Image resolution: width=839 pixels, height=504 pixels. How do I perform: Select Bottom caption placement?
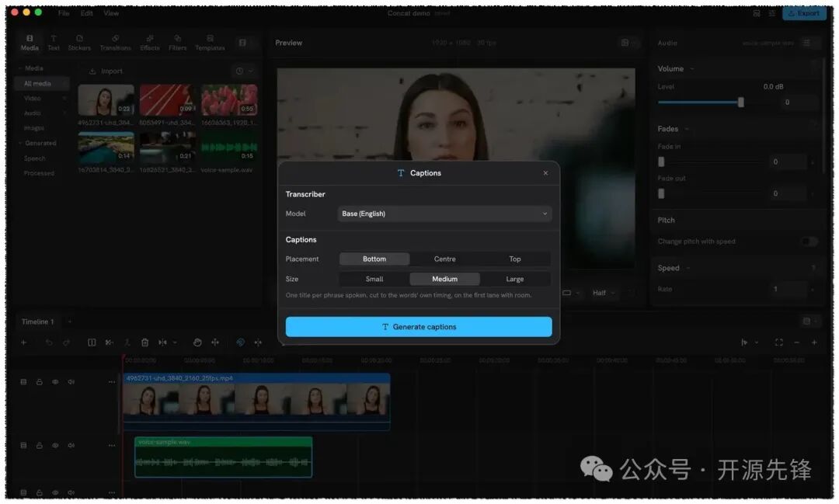374,259
